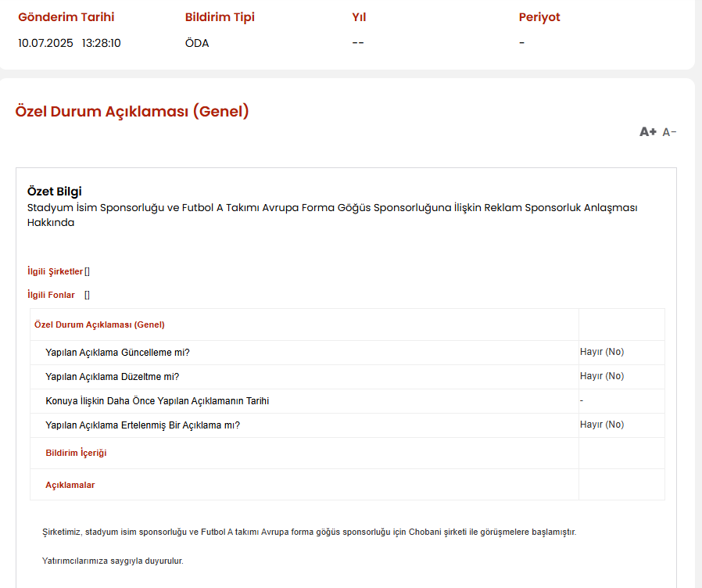The width and height of the screenshot is (702, 588).
Task: Click the İlgili Şirketler label
Action: [55, 271]
